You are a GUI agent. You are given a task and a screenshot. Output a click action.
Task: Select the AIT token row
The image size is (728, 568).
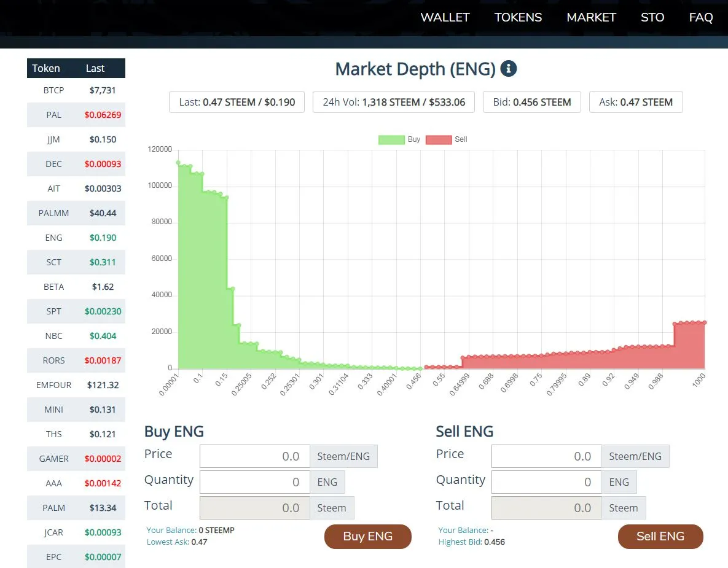[76, 189]
